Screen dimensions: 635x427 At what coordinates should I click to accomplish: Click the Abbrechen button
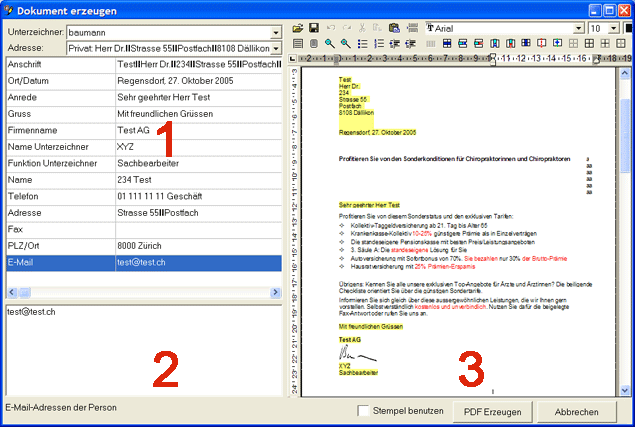576,411
